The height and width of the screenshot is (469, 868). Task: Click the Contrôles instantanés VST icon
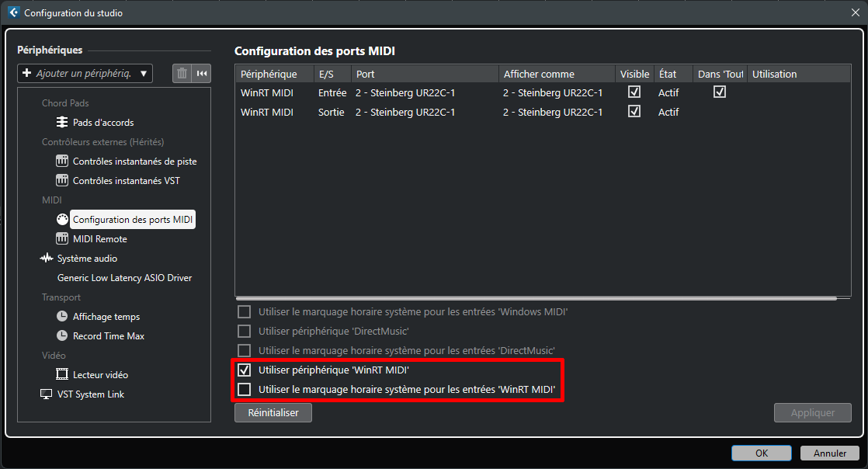click(63, 181)
